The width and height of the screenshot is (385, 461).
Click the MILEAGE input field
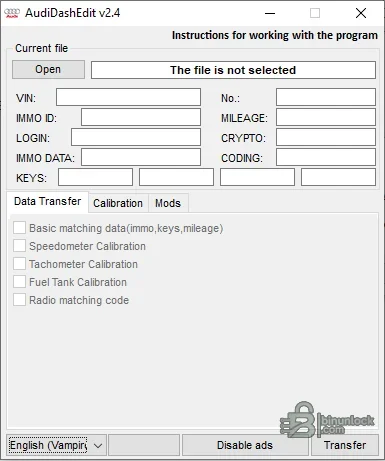coord(326,117)
